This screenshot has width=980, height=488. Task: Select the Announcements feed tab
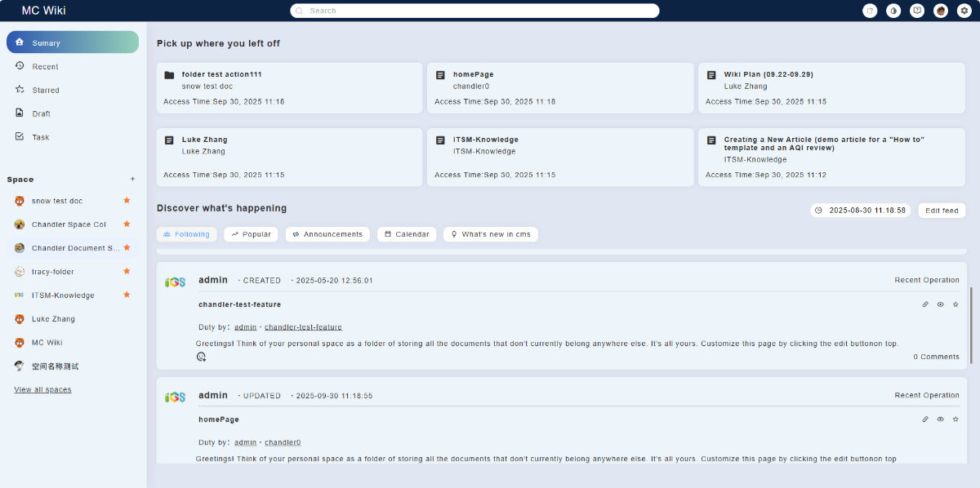coord(327,234)
